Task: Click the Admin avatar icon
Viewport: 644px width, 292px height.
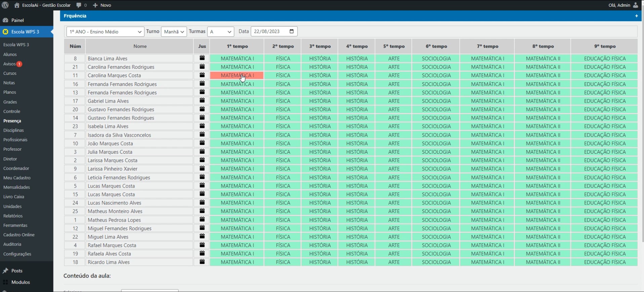Action: pos(635,5)
